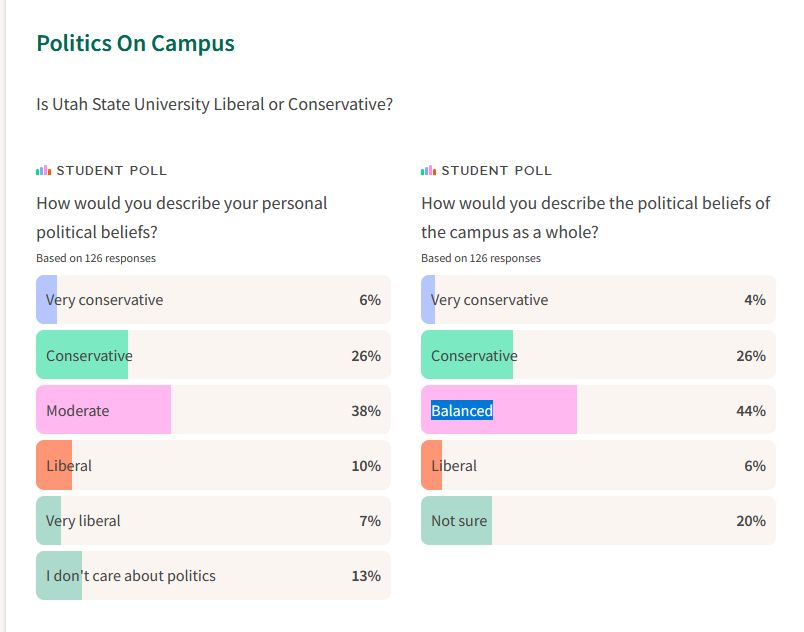Screen dimensions: 804x632
Task: Click the I don't care about politics bar
Action: [x=213, y=575]
